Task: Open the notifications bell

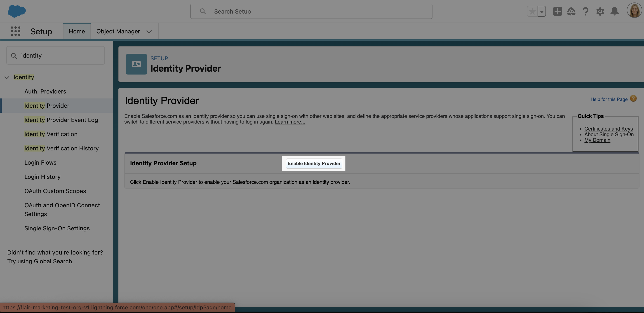Action: [614, 12]
